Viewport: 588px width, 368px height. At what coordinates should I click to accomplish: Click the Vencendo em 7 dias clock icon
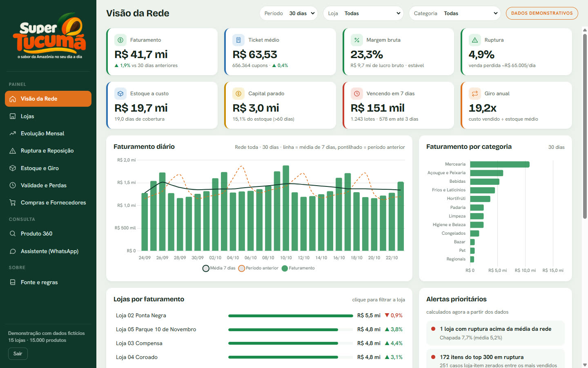(x=356, y=94)
